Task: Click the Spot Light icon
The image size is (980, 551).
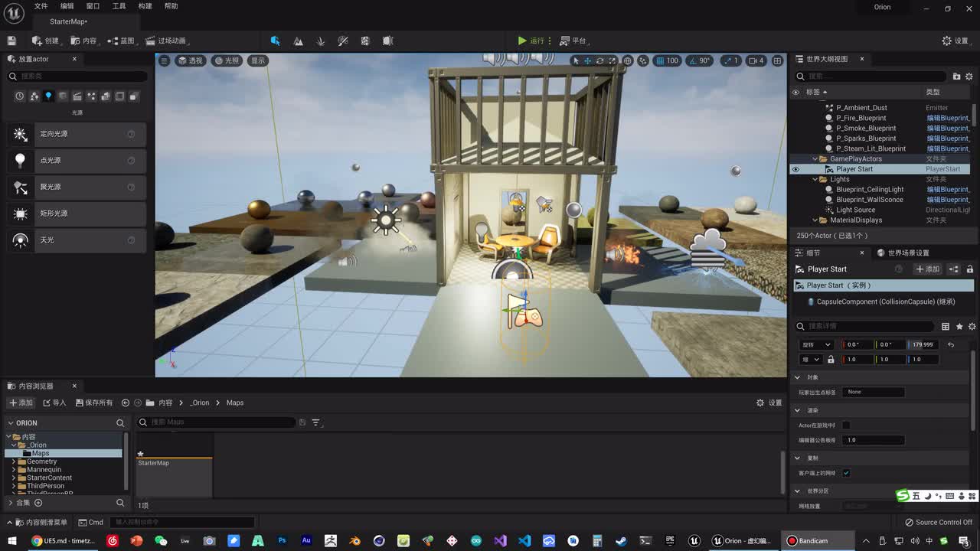Action: pos(21,187)
